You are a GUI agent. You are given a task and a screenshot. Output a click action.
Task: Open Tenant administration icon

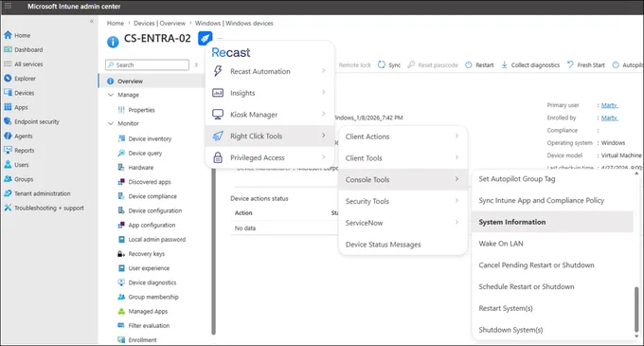[8, 193]
